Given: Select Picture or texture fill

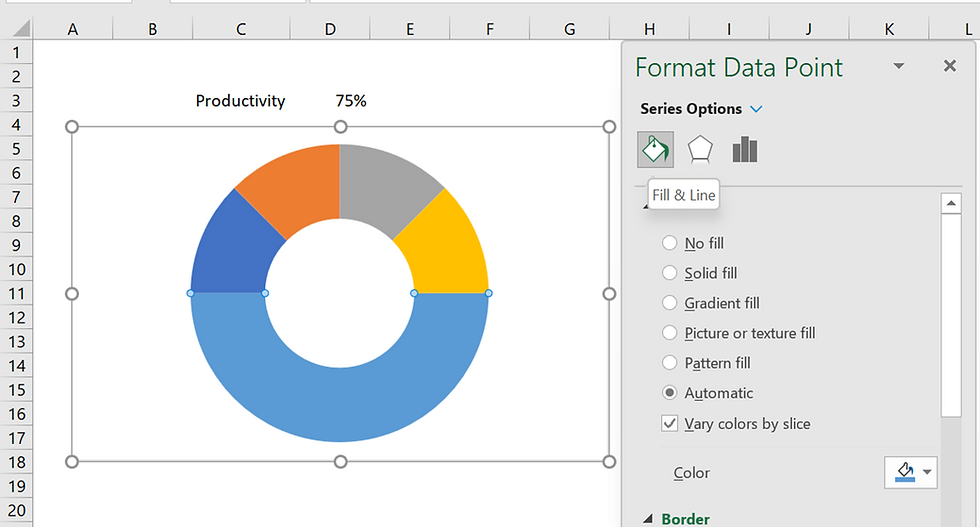Looking at the screenshot, I should point(669,333).
